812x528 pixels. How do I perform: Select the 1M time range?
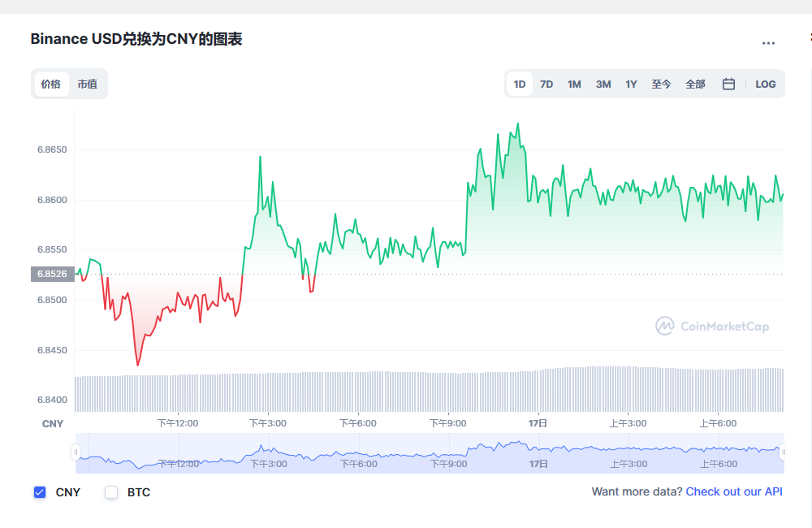(574, 84)
